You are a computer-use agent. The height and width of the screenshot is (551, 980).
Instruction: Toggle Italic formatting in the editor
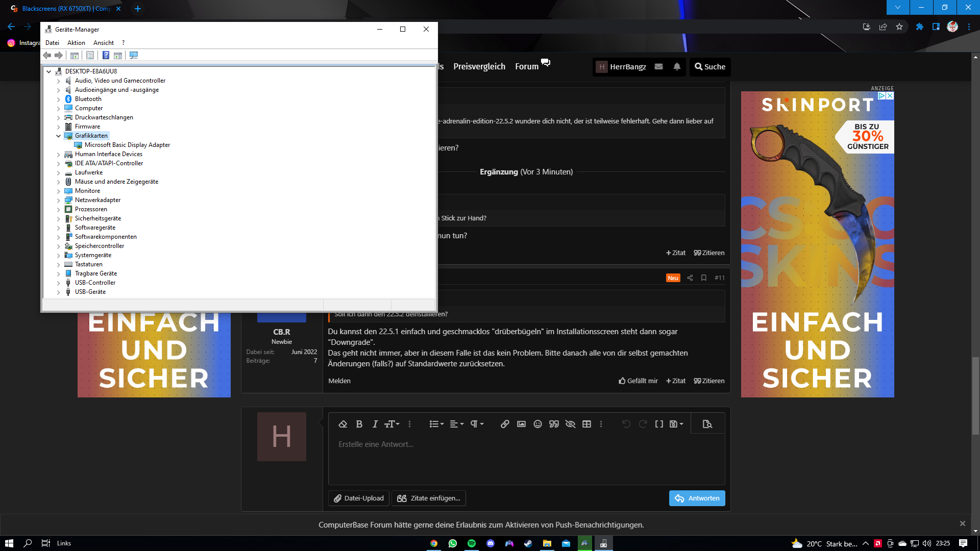(375, 424)
